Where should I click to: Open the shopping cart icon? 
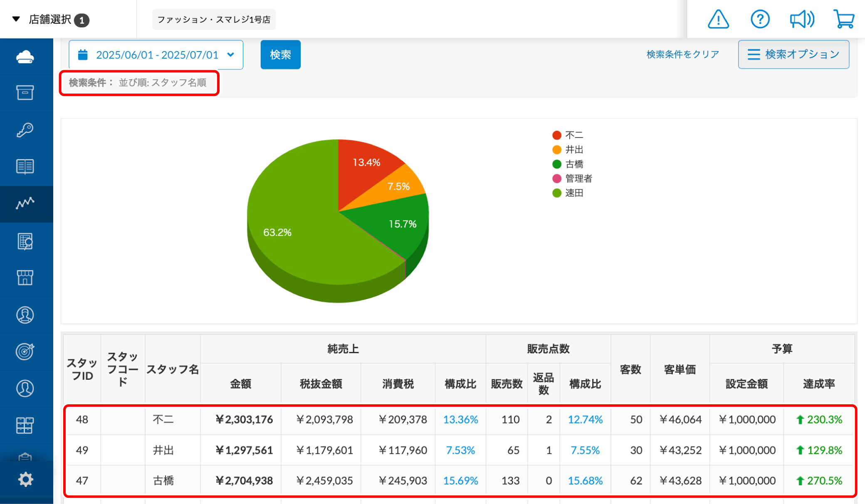pos(844,20)
